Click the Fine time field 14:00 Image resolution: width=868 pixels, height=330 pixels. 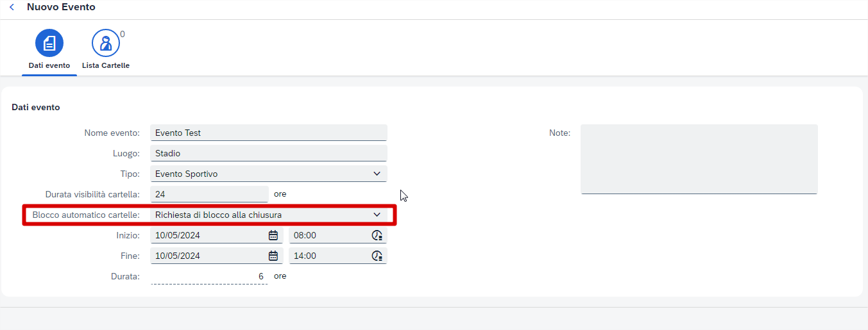pyautogui.click(x=338, y=256)
